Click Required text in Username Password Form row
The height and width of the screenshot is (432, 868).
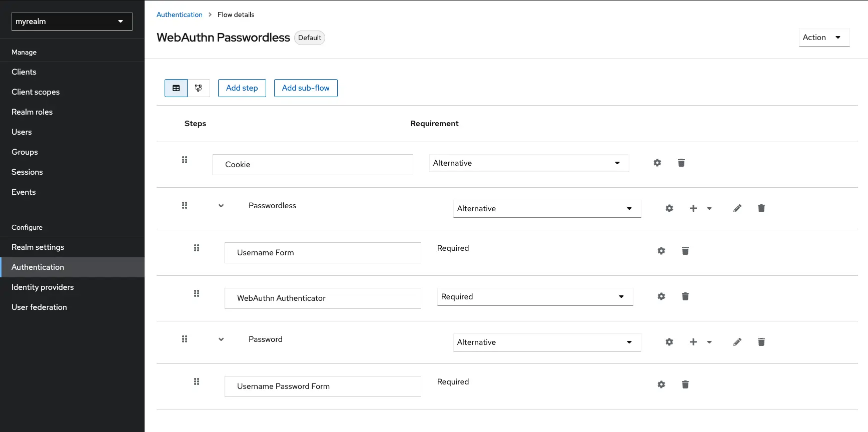[x=453, y=382]
